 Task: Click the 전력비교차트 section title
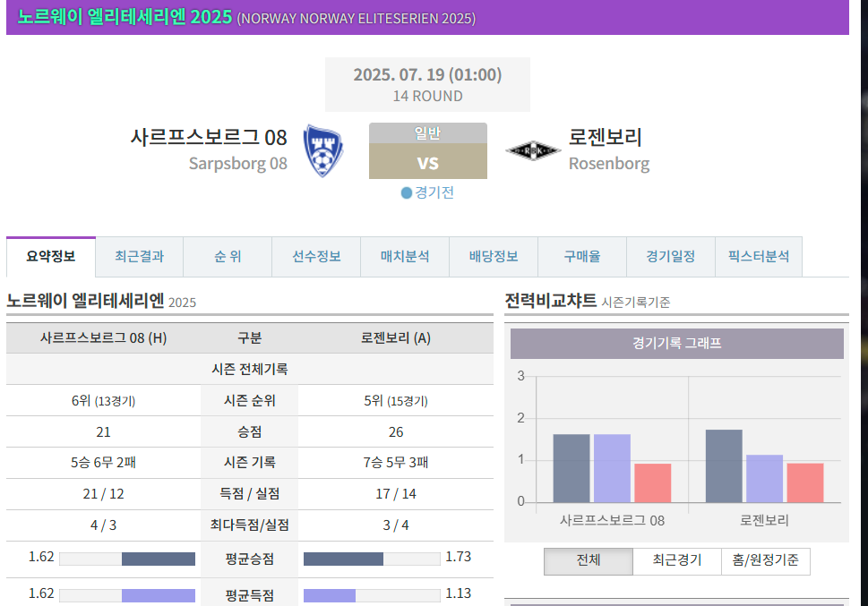551,301
